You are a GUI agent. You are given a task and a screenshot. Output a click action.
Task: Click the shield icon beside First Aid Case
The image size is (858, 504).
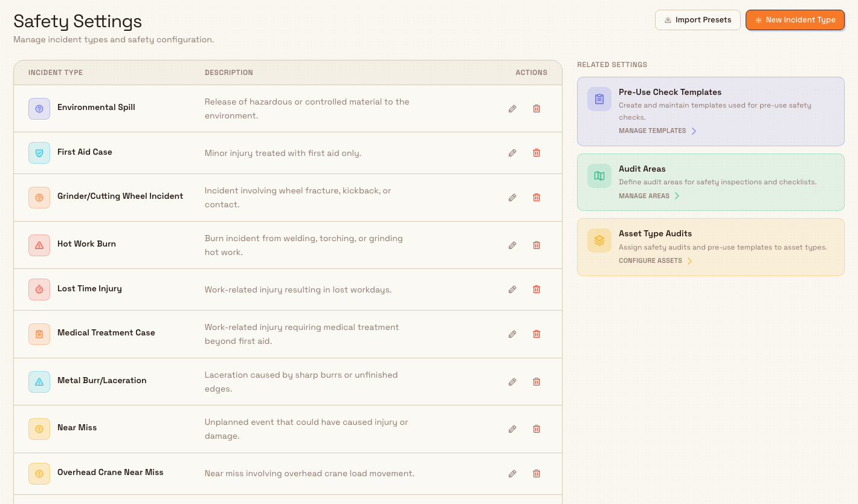[x=39, y=153]
